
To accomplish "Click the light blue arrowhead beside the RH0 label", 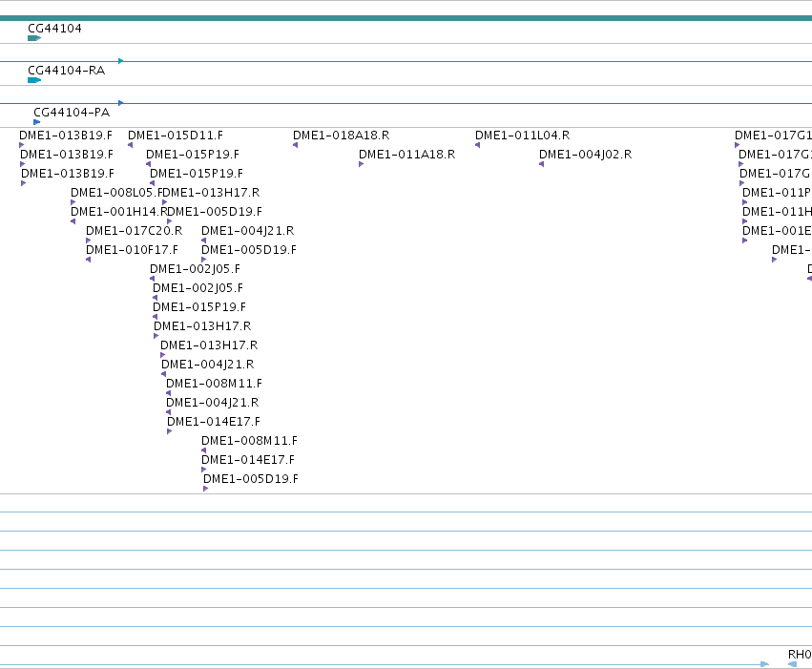I will (x=792, y=664).
